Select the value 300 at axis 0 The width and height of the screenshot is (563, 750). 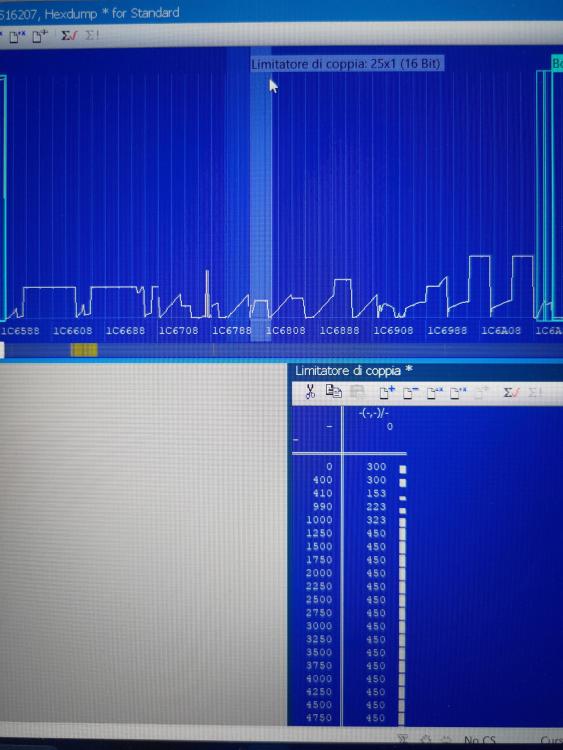pos(376,466)
